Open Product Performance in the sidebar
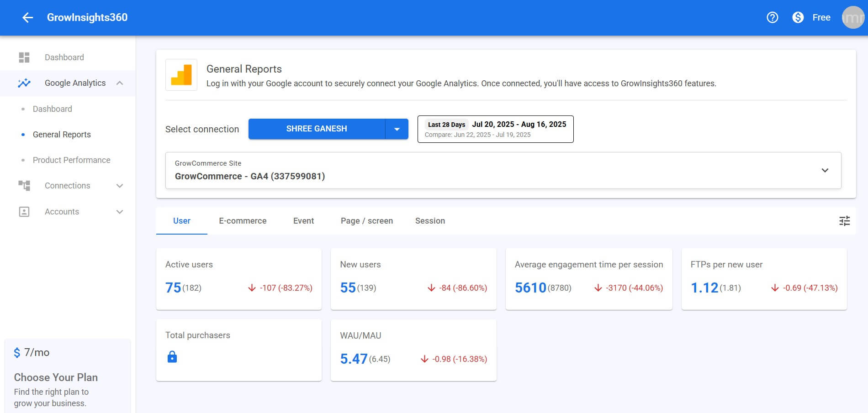The image size is (868, 413). click(x=72, y=160)
